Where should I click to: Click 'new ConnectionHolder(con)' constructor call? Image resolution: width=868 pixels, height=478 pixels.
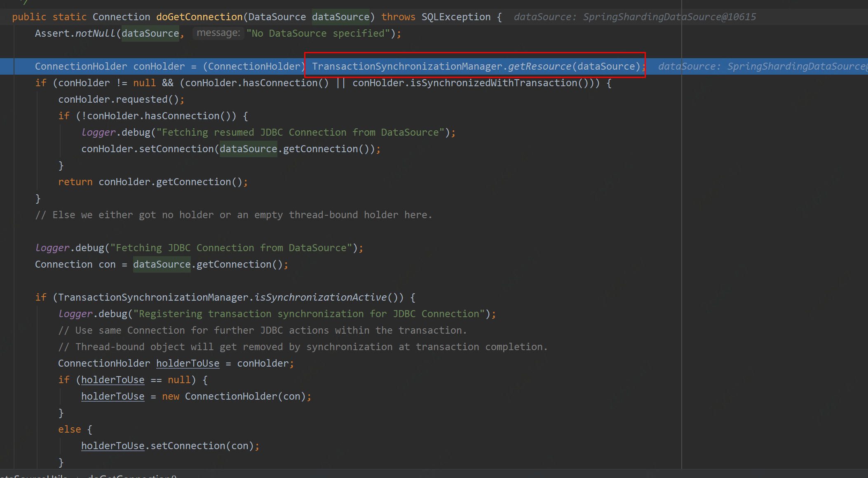click(x=234, y=396)
